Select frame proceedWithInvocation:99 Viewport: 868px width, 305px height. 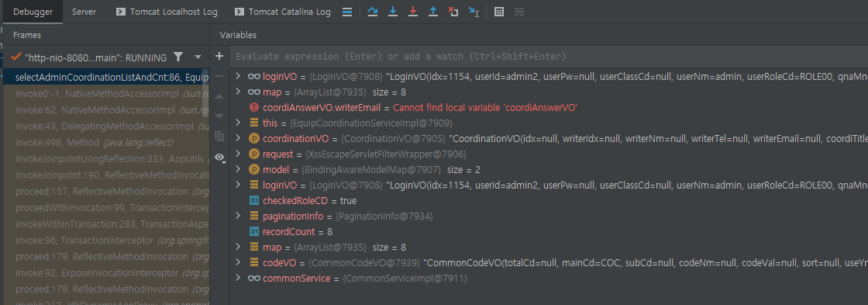click(105, 207)
